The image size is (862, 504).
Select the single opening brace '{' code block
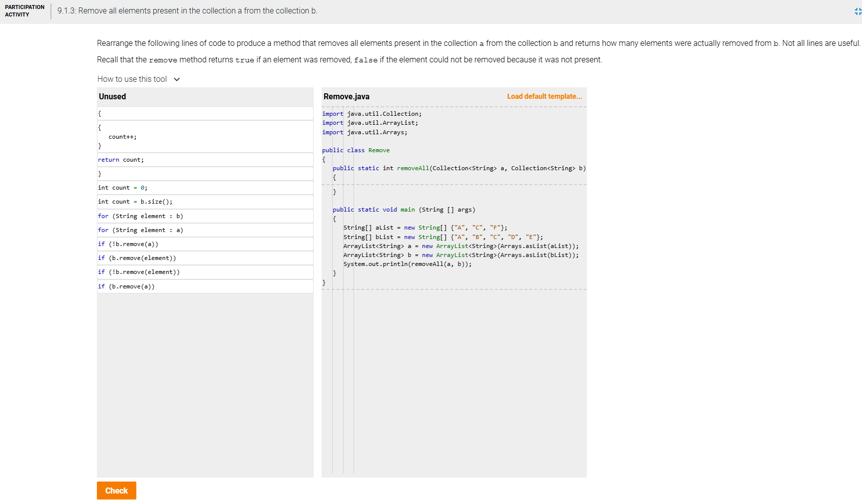tap(205, 114)
